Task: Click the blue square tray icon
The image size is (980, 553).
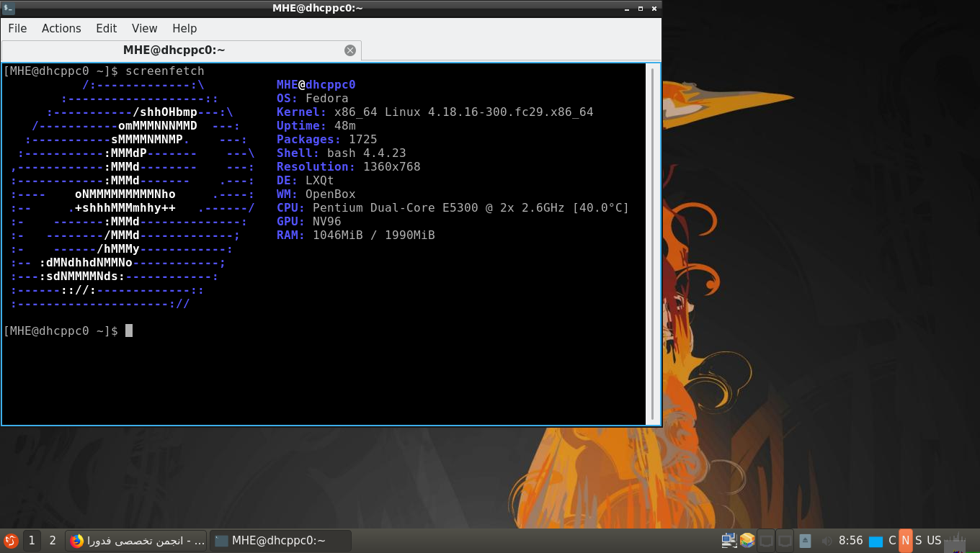Action: click(x=876, y=541)
